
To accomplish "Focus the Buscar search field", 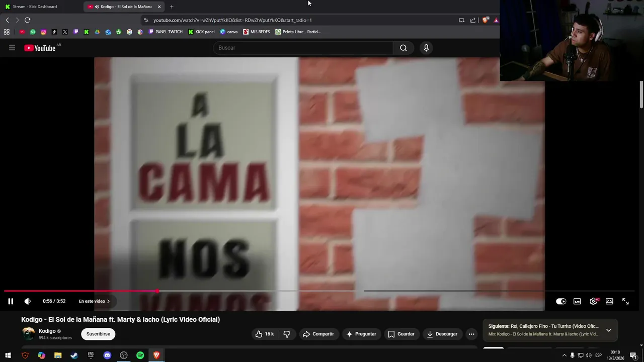I will click(303, 48).
